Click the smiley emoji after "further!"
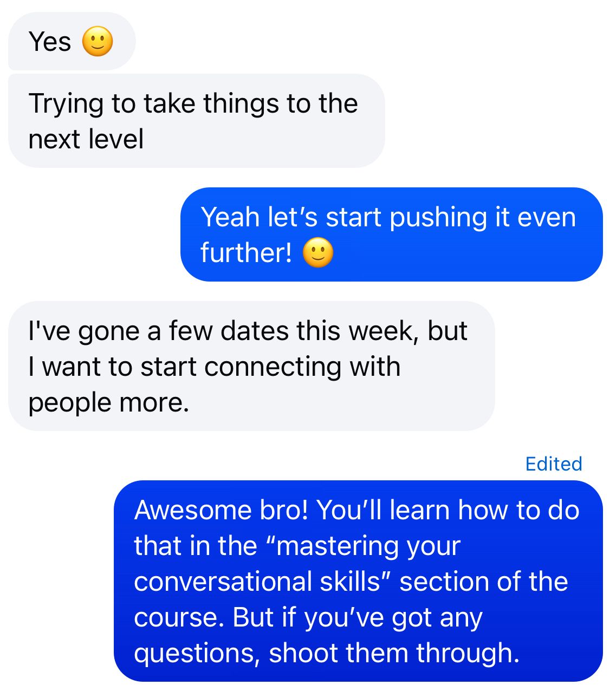The image size is (616, 685). point(318,252)
